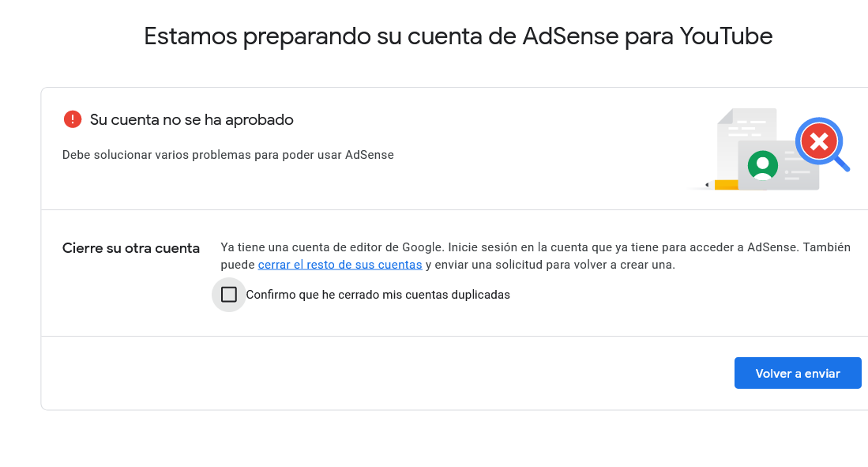This screenshot has width=868, height=467.
Task: Click the green profile avatar icon
Action: click(763, 166)
